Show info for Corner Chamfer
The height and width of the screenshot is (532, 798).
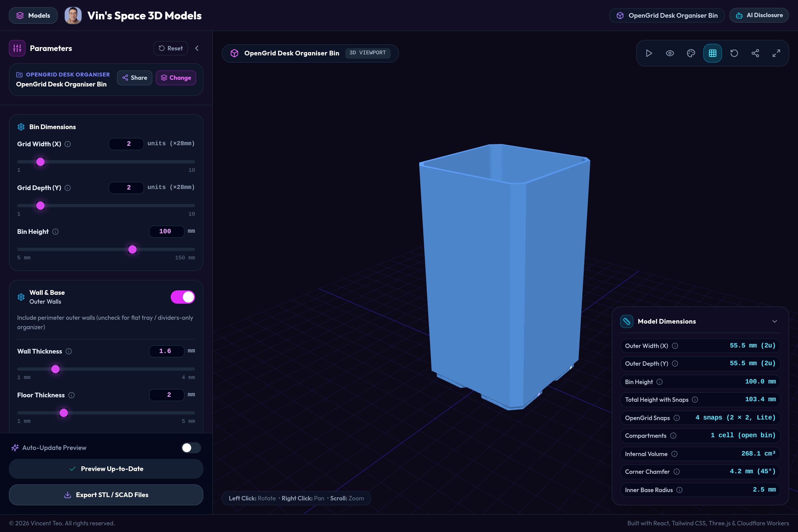677,472
